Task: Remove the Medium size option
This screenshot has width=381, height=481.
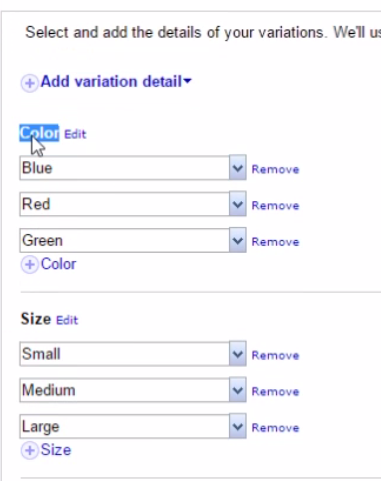Action: point(275,392)
